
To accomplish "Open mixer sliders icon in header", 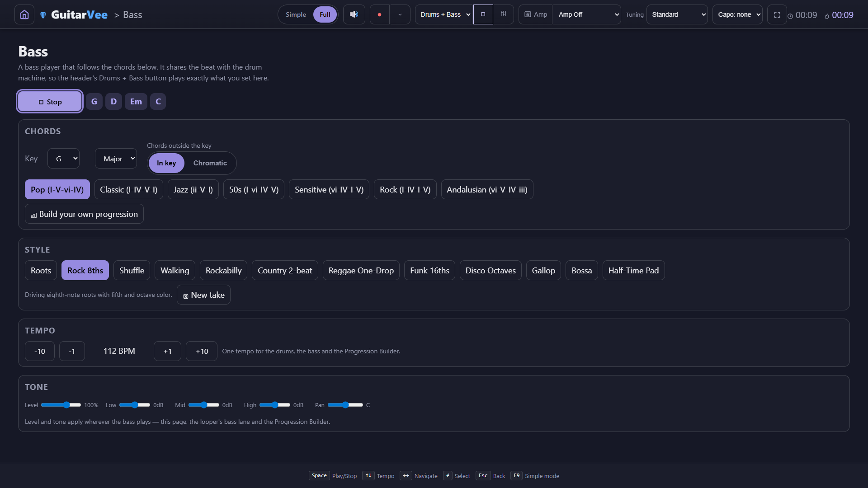I will [504, 14].
